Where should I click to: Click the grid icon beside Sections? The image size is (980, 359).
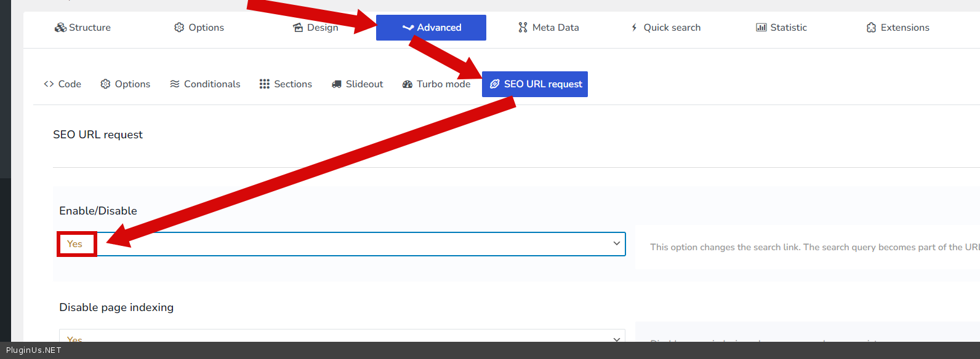265,84
